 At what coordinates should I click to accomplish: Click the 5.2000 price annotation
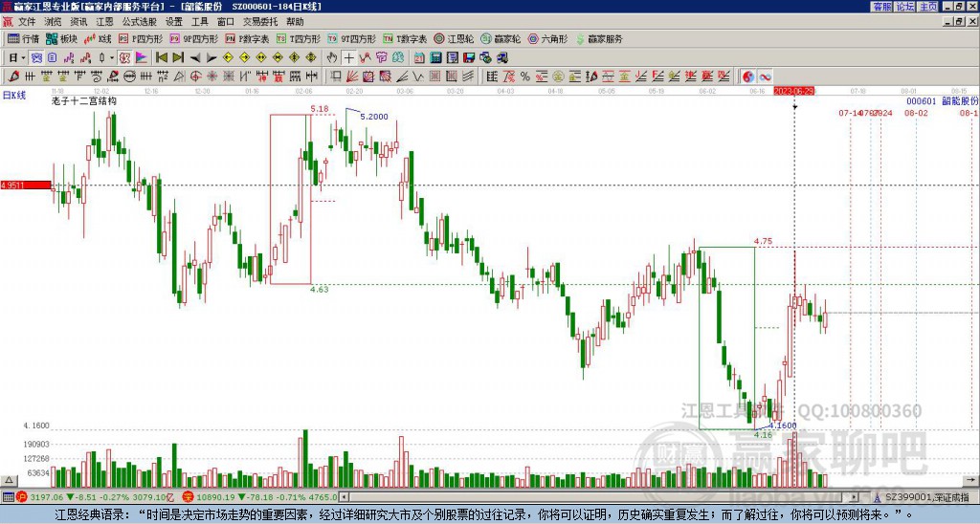pyautogui.click(x=374, y=116)
